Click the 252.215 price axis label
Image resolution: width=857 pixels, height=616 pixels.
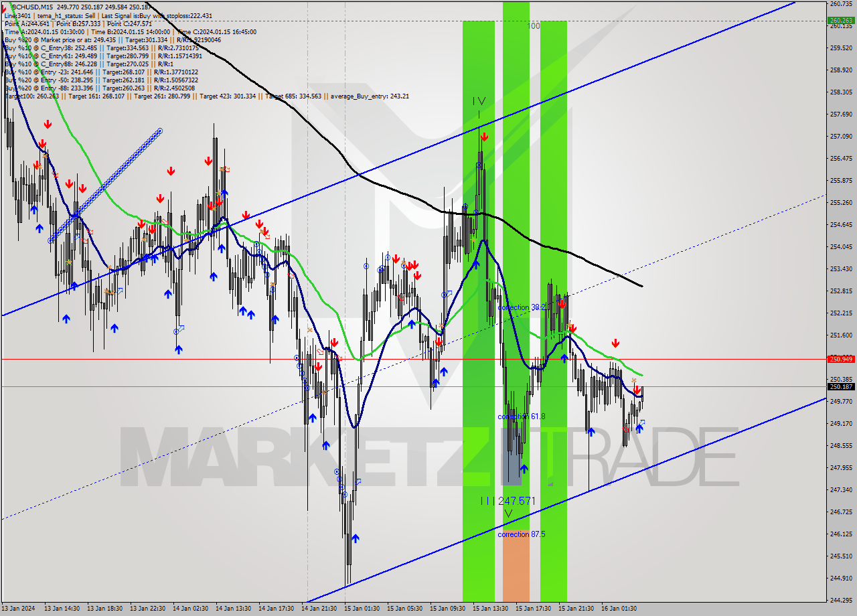[841, 313]
